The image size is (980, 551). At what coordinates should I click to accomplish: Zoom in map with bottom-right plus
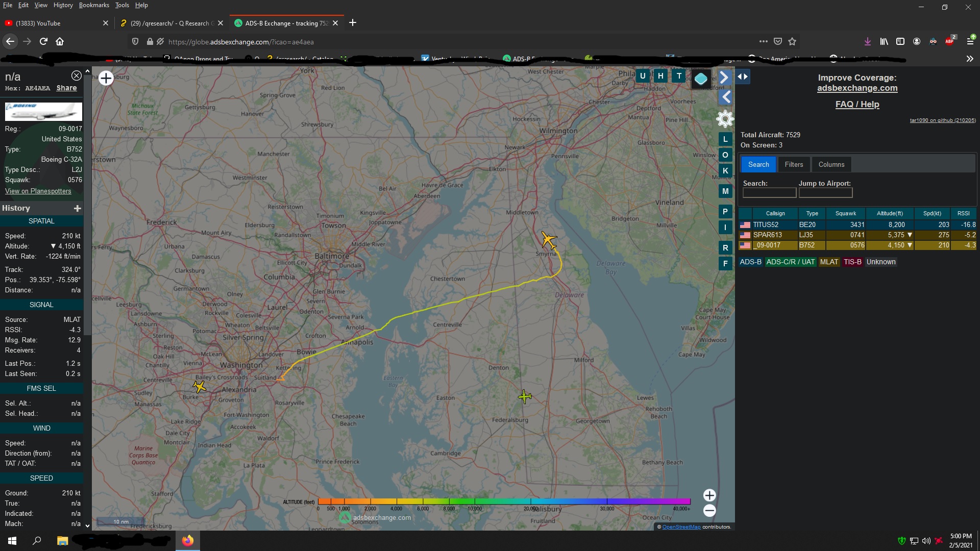tap(709, 495)
